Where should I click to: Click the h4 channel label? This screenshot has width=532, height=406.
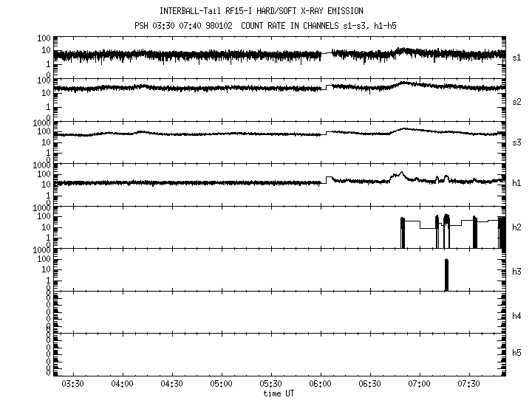[517, 316]
